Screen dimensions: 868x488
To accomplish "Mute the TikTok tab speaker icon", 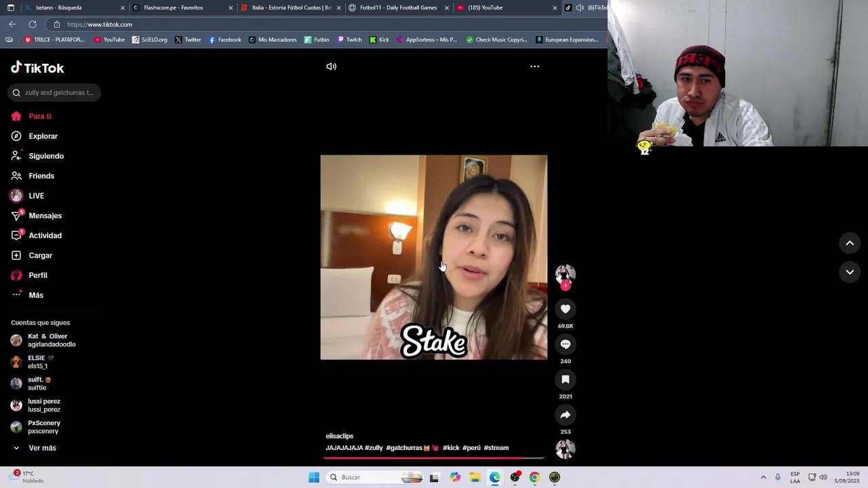I will click(x=580, y=8).
